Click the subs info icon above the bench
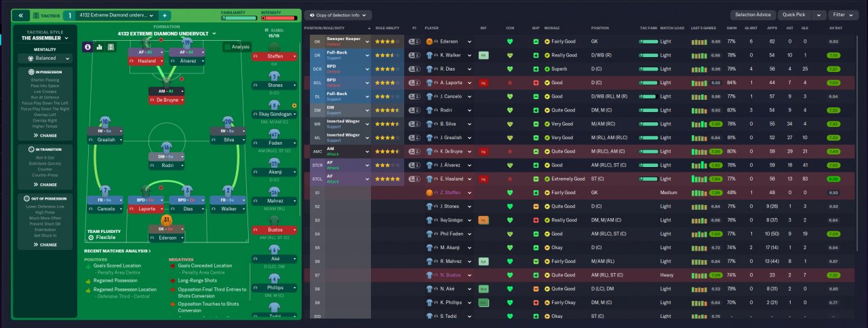 click(x=267, y=31)
